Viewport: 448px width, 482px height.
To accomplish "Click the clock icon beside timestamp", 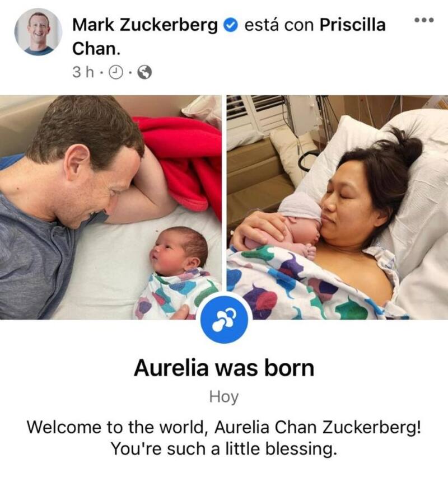I will coord(116,73).
